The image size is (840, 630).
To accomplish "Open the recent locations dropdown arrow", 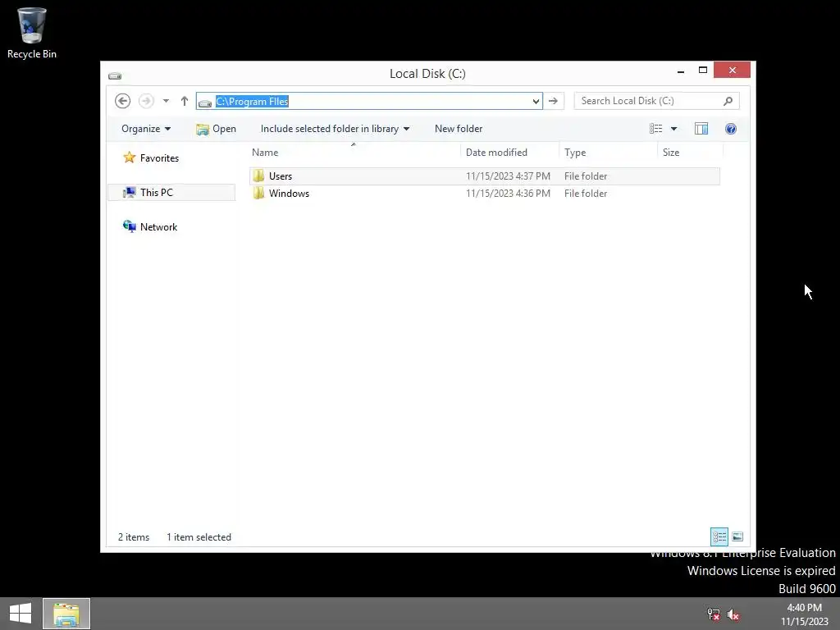I will click(x=166, y=101).
